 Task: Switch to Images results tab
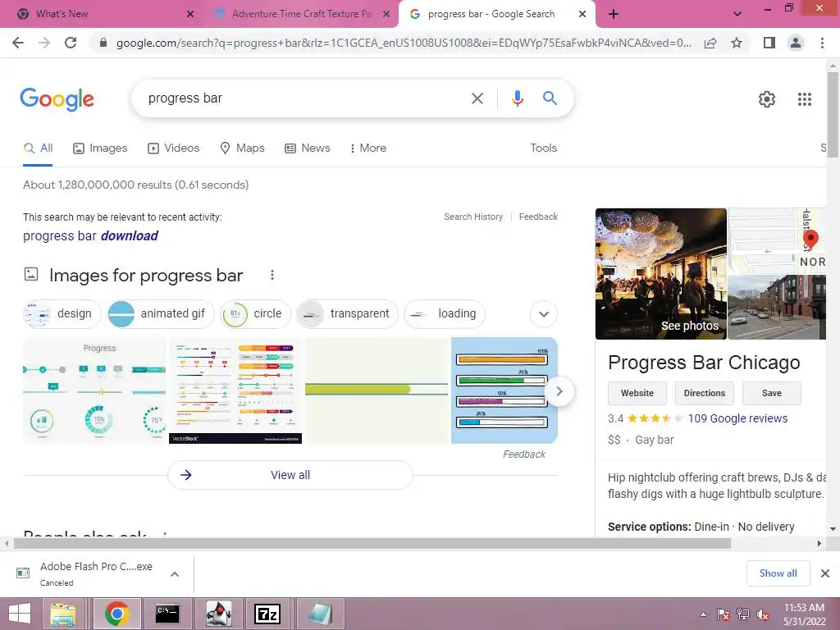click(x=100, y=148)
